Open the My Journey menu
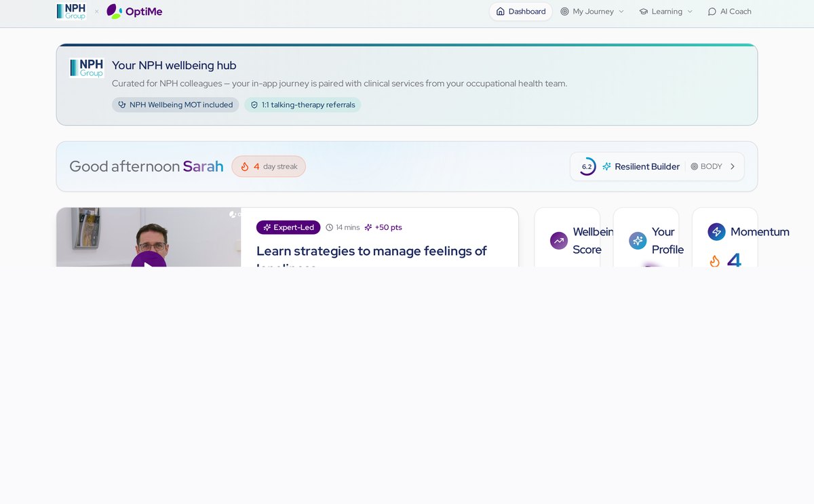The image size is (814, 504). pos(592,12)
